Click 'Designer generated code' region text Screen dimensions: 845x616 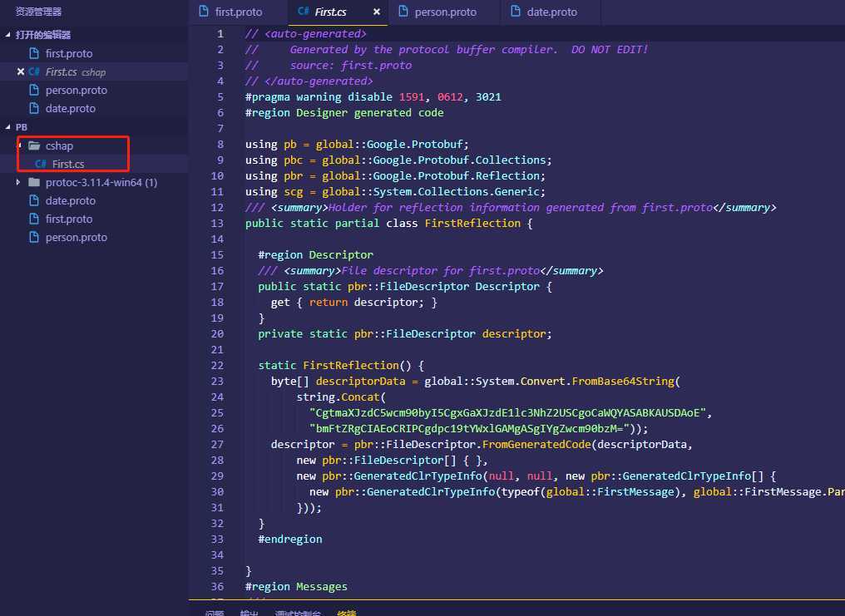pyautogui.click(x=369, y=112)
